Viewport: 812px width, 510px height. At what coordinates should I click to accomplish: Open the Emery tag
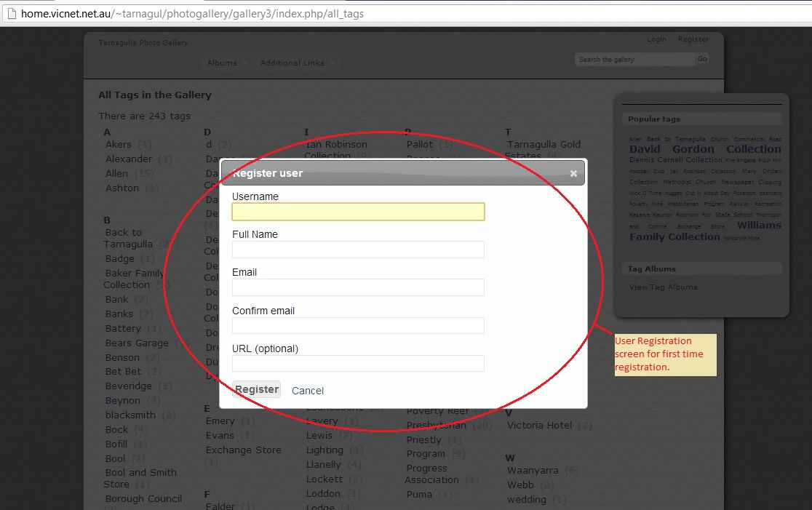pyautogui.click(x=220, y=421)
